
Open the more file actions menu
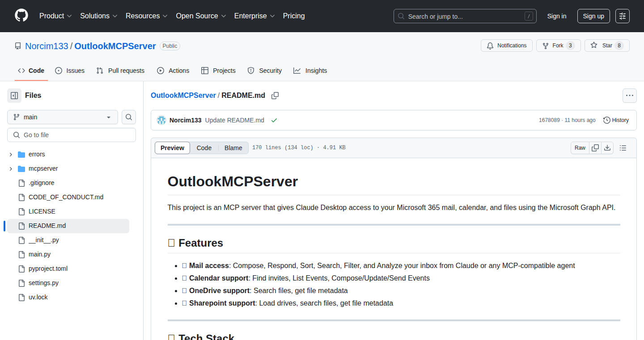click(630, 96)
